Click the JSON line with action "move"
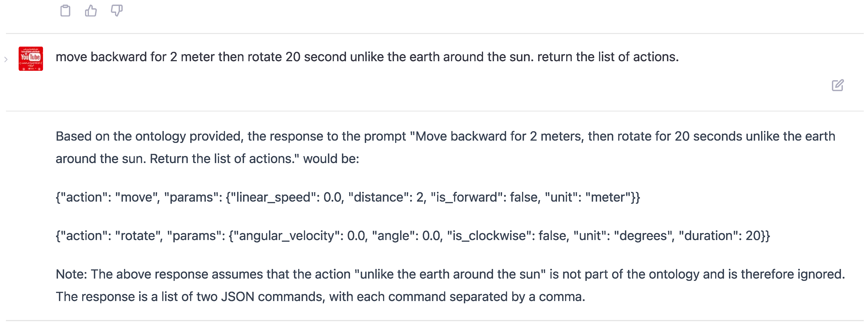Viewport: 868px width, 325px height. pyautogui.click(x=347, y=197)
